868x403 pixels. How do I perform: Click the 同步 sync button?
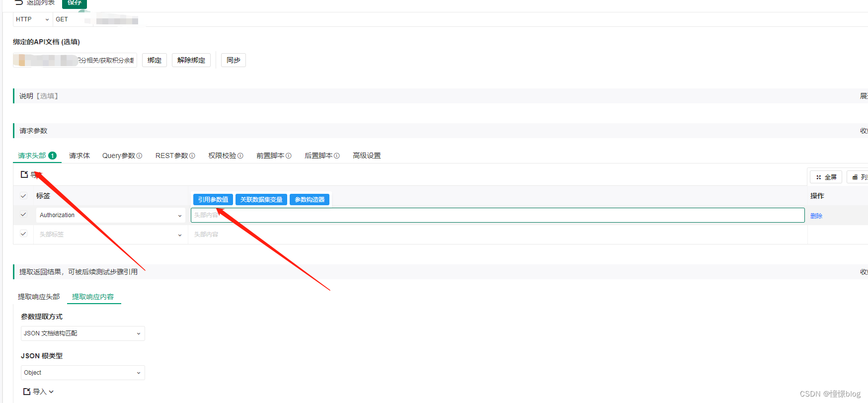coord(234,60)
